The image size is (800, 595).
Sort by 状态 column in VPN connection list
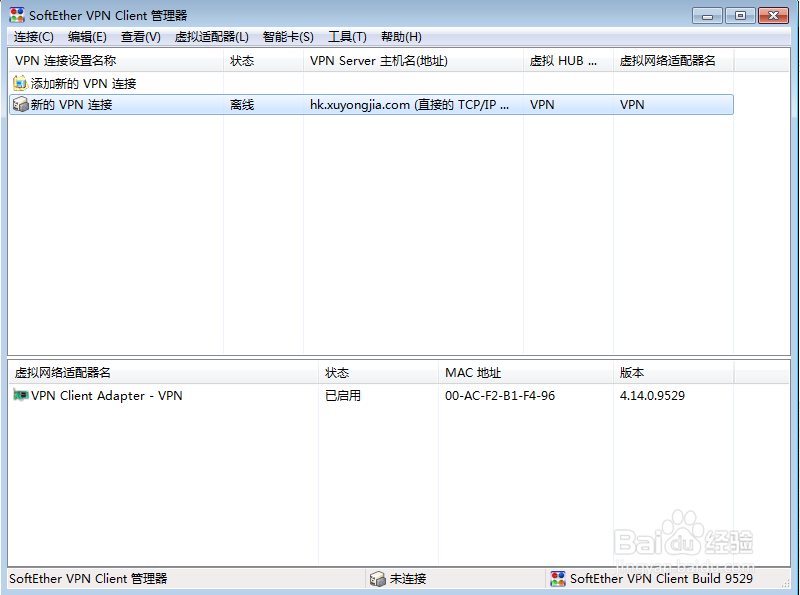(x=263, y=61)
